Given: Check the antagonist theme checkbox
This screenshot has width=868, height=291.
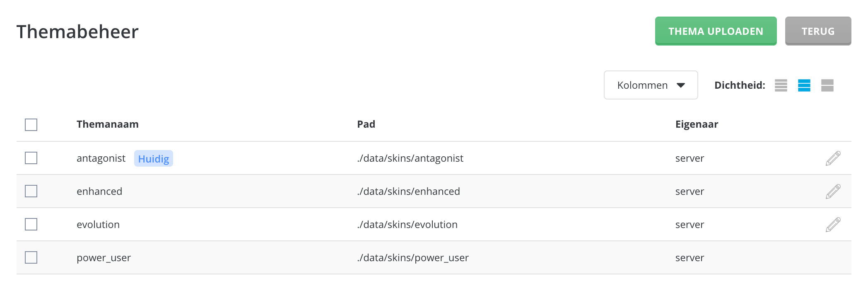Looking at the screenshot, I should point(31,158).
